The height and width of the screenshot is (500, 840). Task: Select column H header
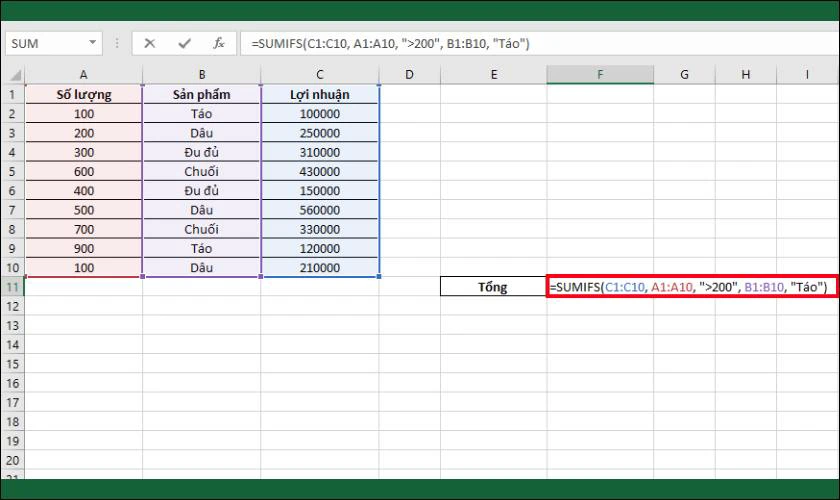pyautogui.click(x=746, y=75)
